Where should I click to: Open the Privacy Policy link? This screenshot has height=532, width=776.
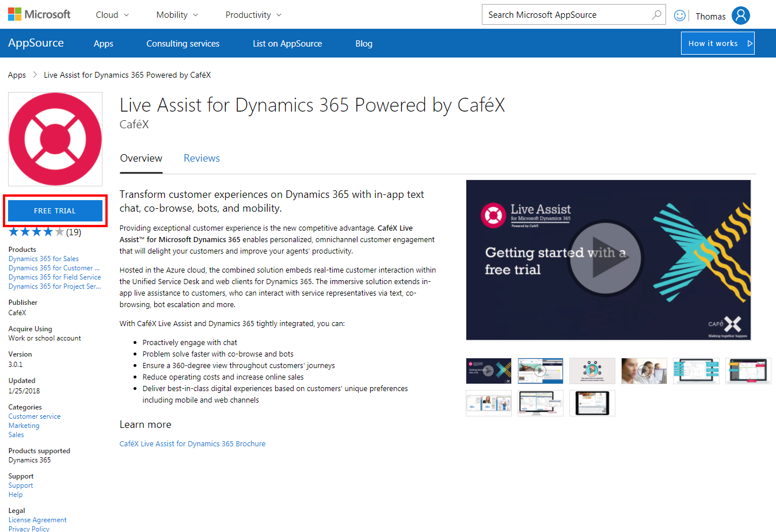tap(29, 529)
